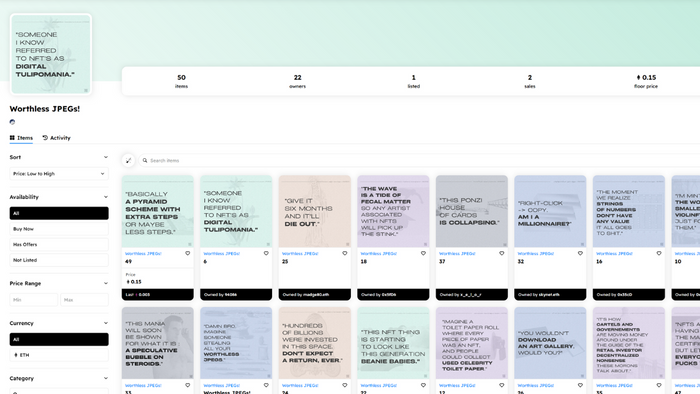700x394 pixels.
Task: Click 'Owned by madge80.eth' on item 25
Action: click(315, 294)
